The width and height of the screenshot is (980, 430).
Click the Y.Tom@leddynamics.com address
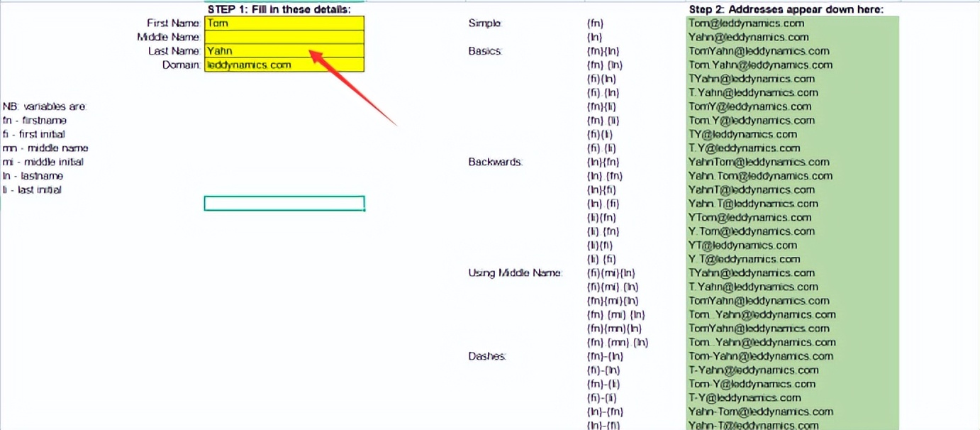pyautogui.click(x=752, y=231)
